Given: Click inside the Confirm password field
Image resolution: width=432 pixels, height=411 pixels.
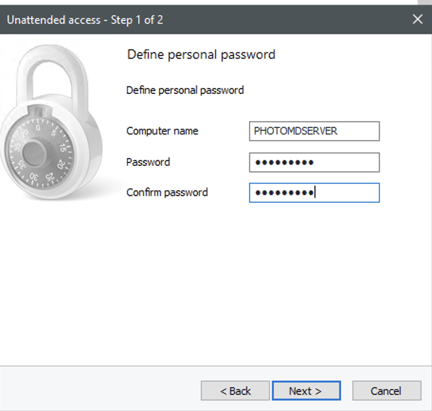Looking at the screenshot, I should tap(314, 193).
